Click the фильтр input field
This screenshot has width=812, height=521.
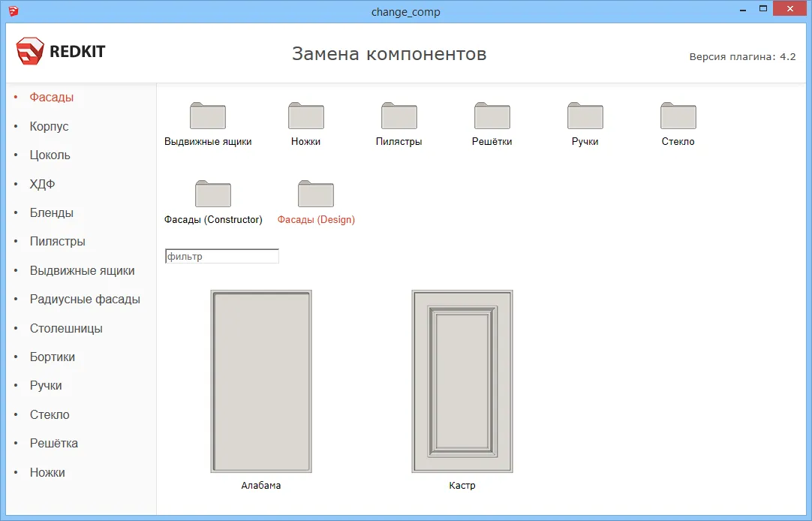click(222, 257)
